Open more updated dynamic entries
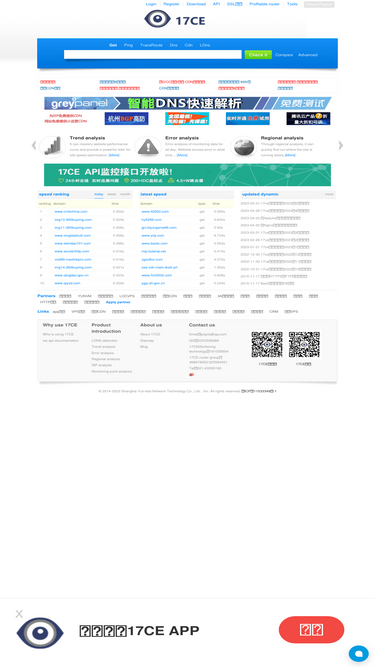The image size is (375, 667). [330, 194]
